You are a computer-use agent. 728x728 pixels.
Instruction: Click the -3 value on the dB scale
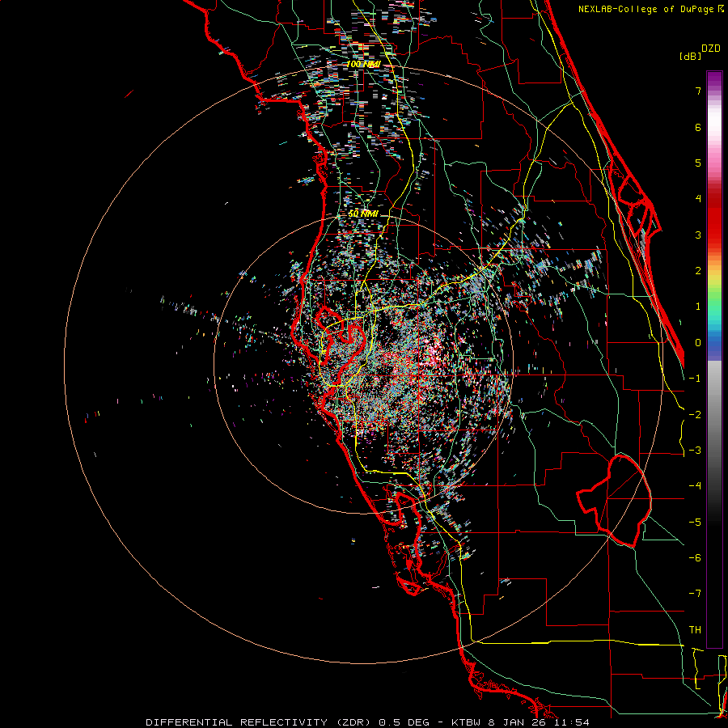pyautogui.click(x=695, y=451)
